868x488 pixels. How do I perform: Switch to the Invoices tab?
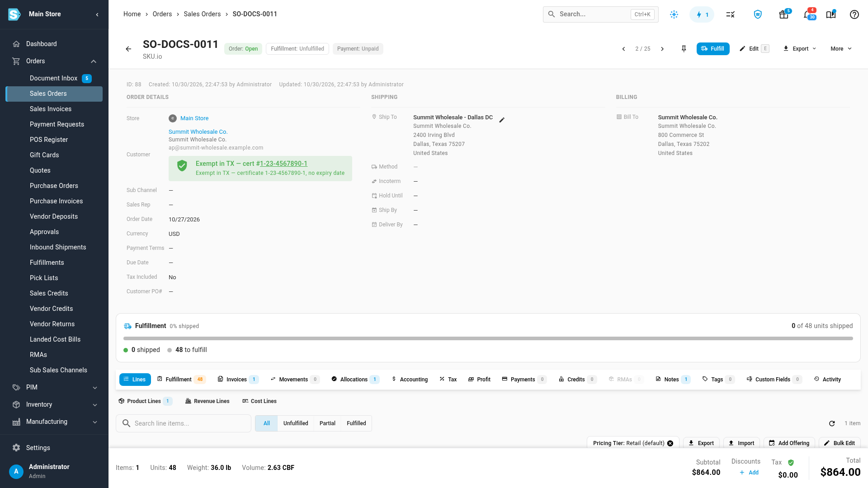point(238,380)
